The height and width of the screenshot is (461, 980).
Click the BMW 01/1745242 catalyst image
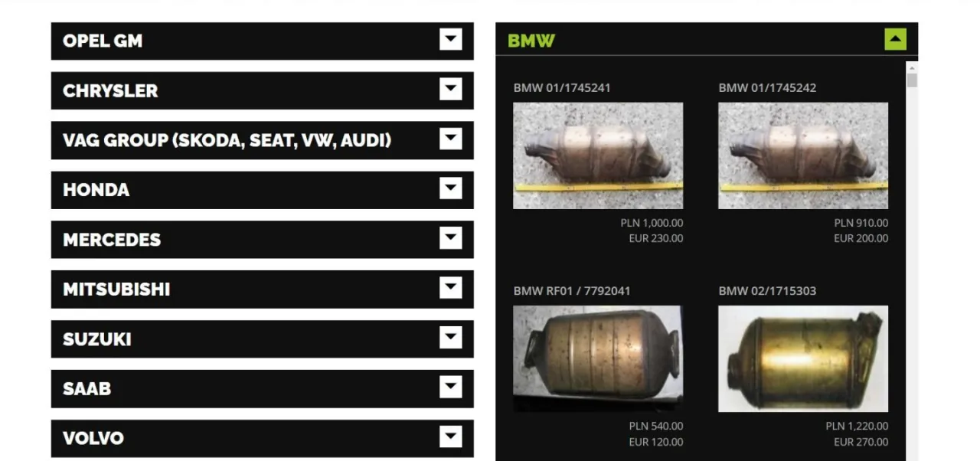pos(803,155)
